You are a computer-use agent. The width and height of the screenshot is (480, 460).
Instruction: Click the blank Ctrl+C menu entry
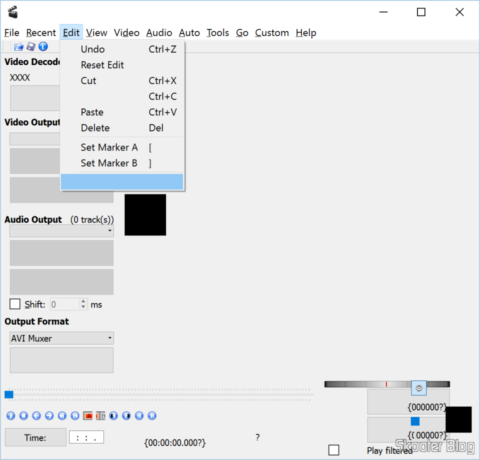[122, 96]
